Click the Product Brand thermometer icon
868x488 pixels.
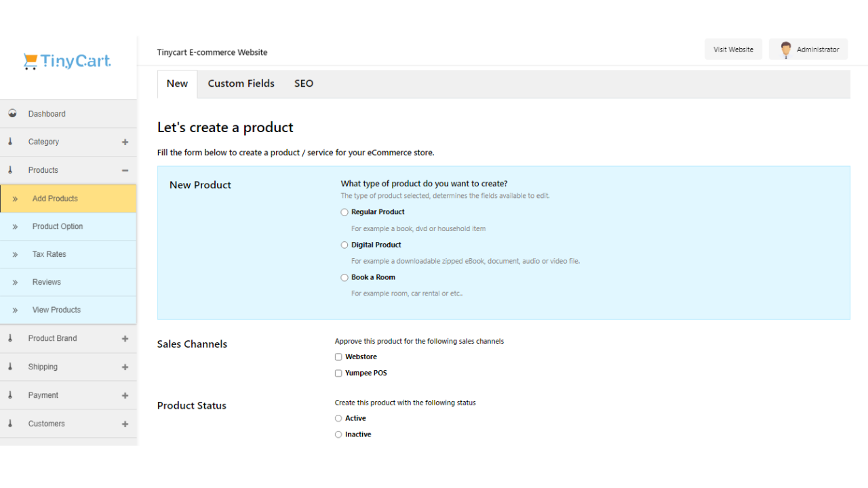(x=10, y=338)
